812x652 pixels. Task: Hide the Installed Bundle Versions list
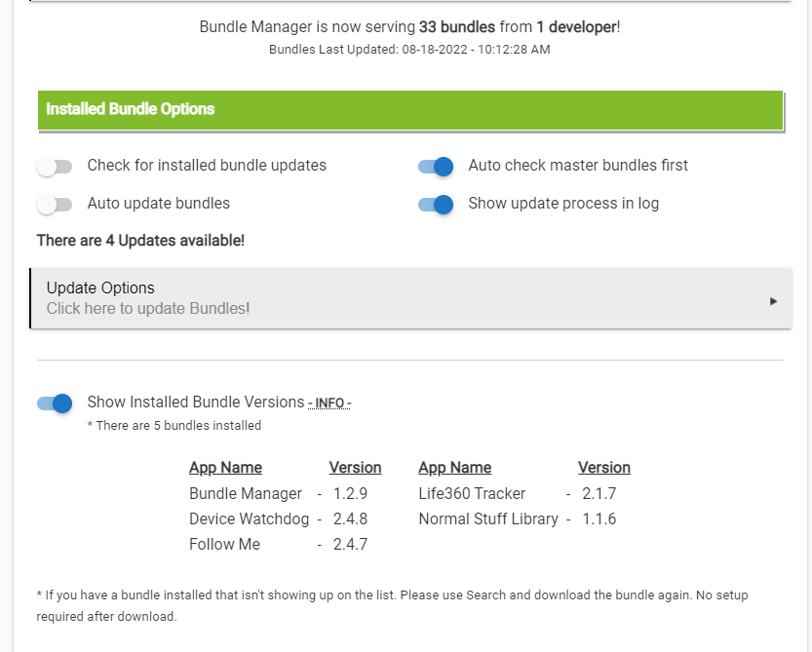coord(55,403)
